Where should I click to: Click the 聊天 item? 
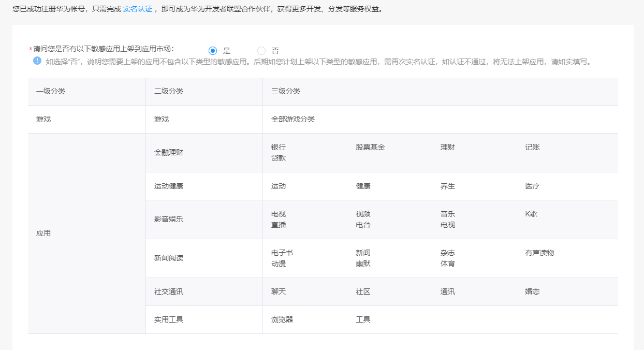279,291
